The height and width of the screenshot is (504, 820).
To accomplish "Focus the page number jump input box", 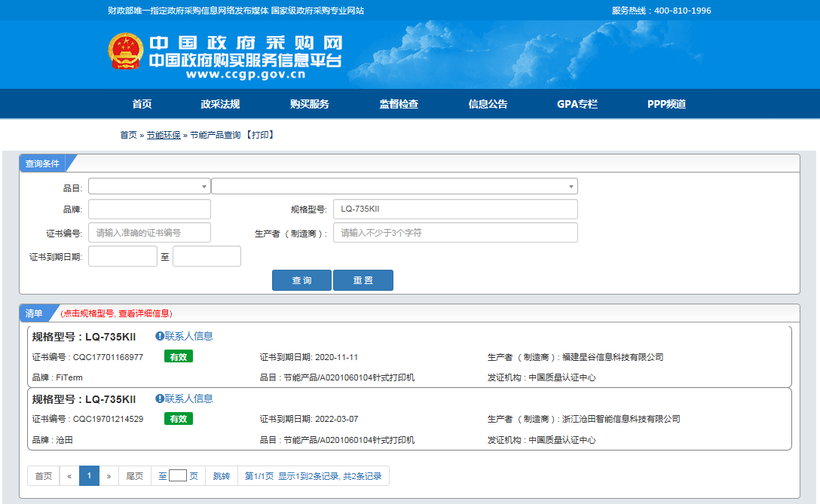I will (x=178, y=476).
